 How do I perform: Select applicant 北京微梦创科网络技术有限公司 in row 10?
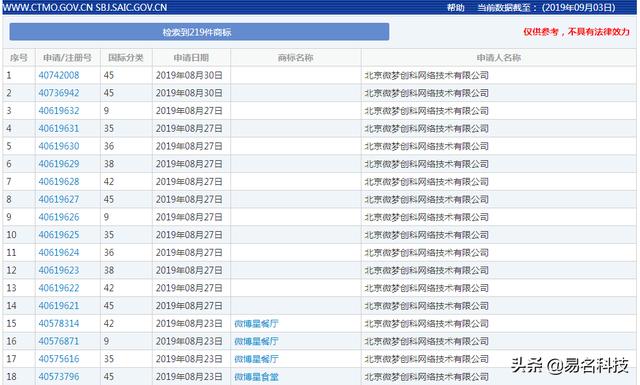click(x=427, y=235)
